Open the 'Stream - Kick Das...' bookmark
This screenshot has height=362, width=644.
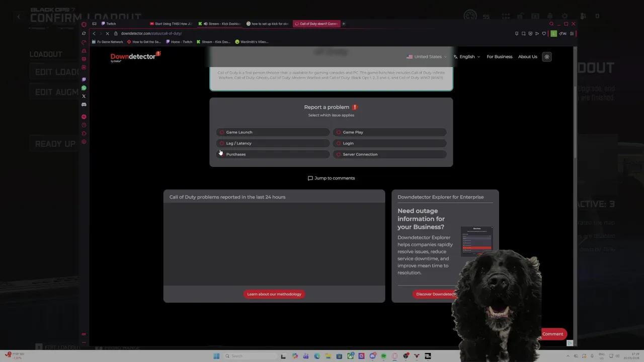pos(213,42)
